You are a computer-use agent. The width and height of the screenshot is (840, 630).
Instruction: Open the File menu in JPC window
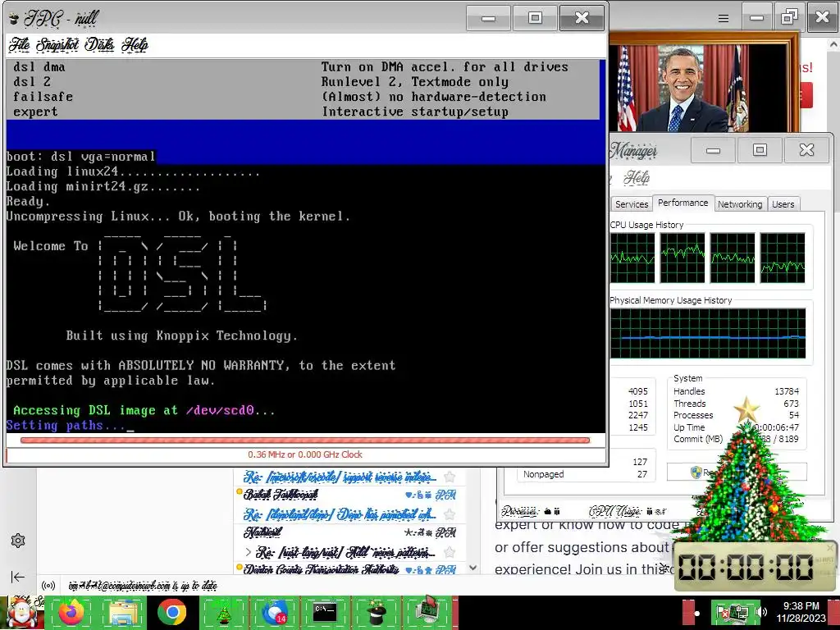20,44
